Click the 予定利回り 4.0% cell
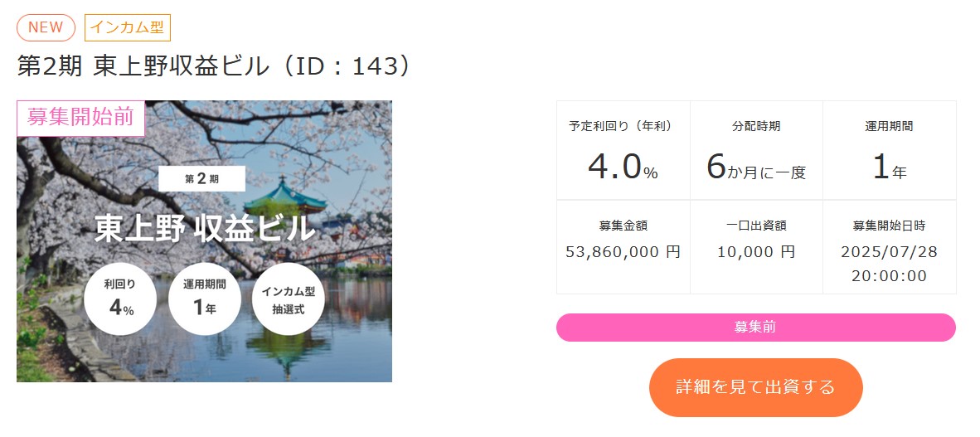This screenshot has width=980, height=437. tap(623, 150)
